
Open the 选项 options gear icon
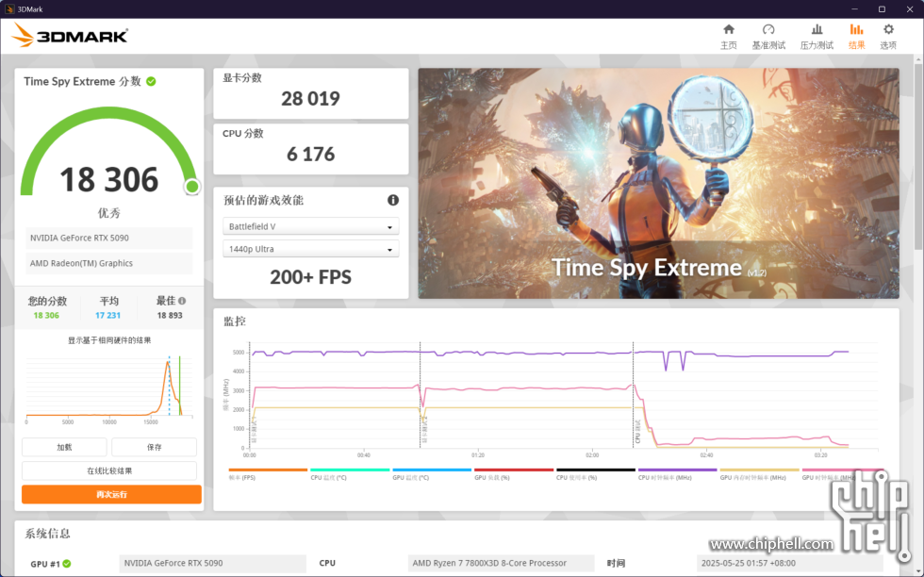(x=888, y=29)
